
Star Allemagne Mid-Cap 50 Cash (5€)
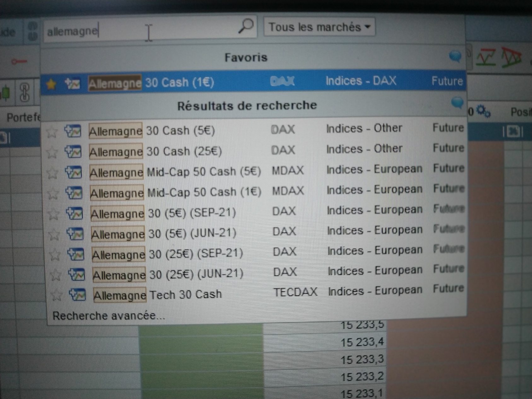[52, 173]
